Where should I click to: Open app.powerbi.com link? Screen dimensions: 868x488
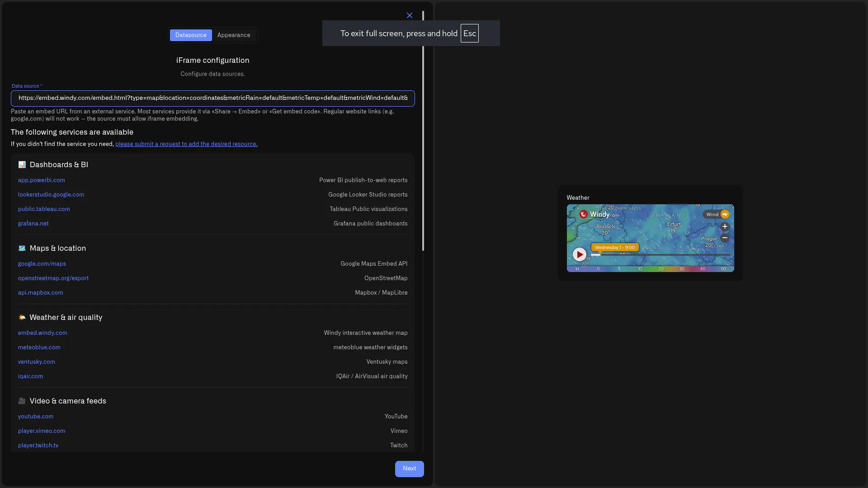41,180
